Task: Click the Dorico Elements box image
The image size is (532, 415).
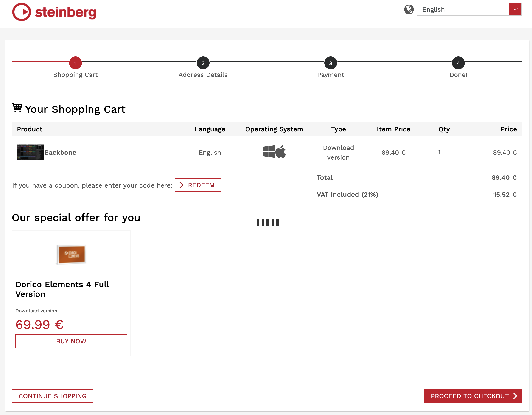Action: (71, 254)
